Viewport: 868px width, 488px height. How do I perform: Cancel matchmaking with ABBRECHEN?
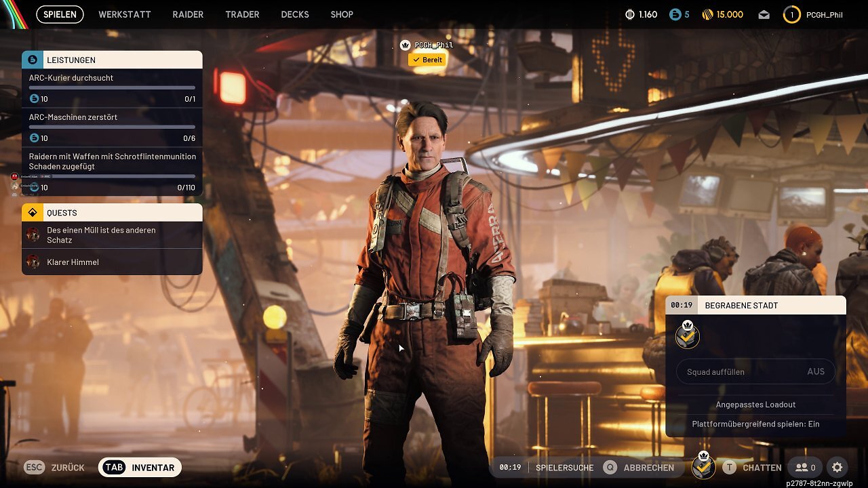[x=649, y=467]
